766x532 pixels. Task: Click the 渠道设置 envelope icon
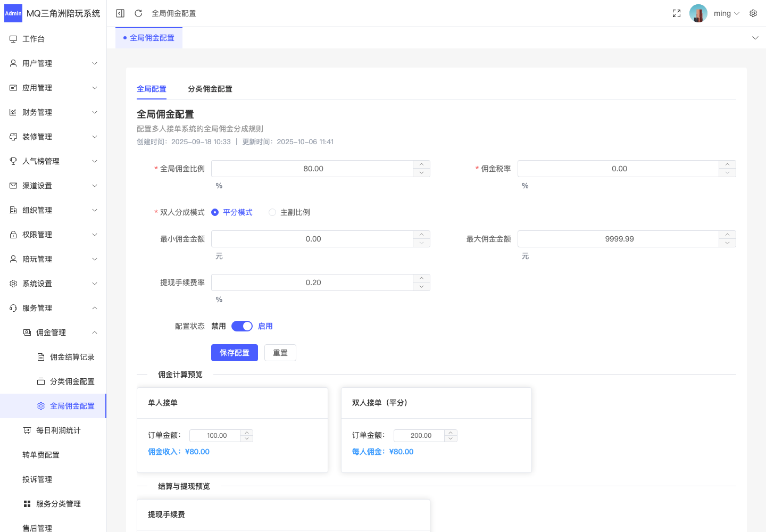click(x=13, y=186)
